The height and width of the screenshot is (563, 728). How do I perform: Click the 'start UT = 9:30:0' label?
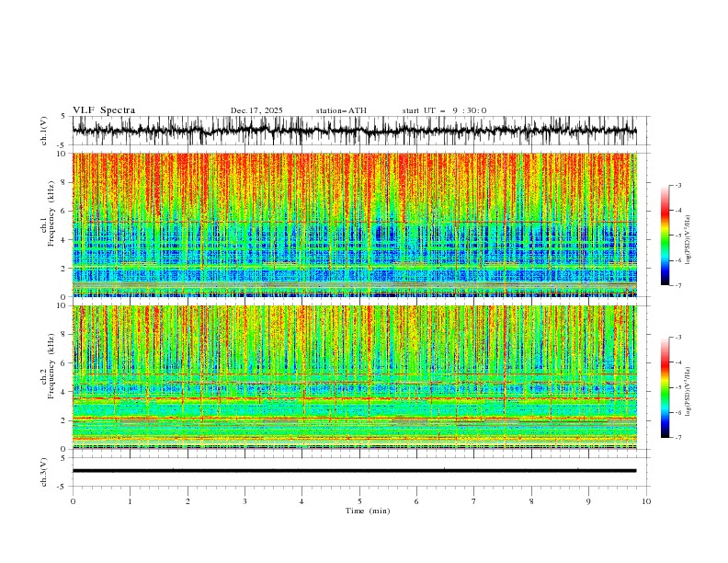click(444, 110)
